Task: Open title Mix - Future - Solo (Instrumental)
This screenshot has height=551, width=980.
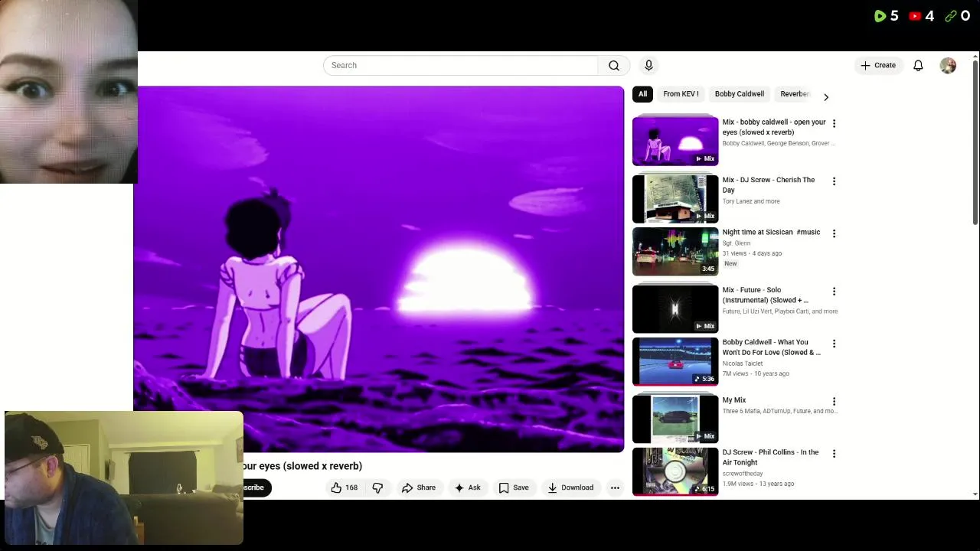Action: tap(766, 295)
